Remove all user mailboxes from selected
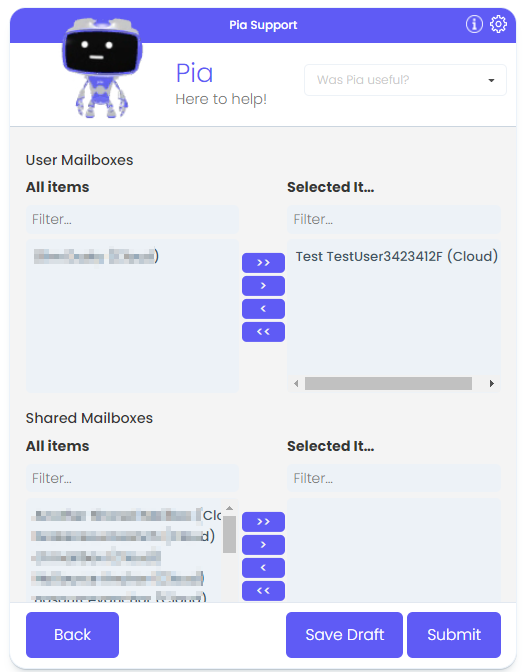Image resolution: width=527 pixels, height=672 pixels. point(263,332)
